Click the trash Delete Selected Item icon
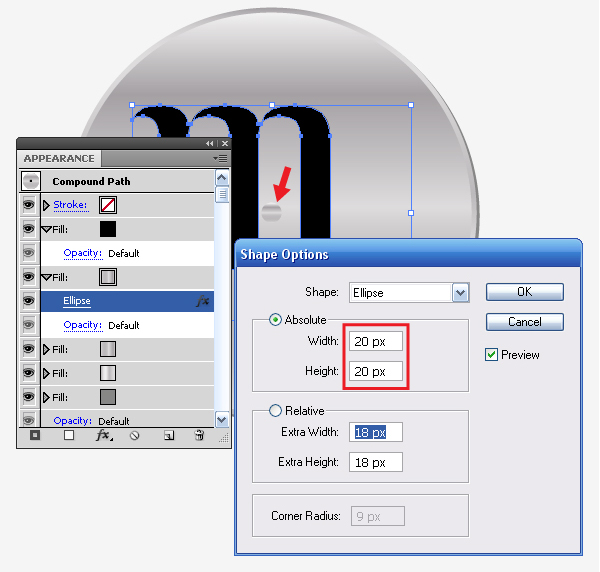 (199, 435)
